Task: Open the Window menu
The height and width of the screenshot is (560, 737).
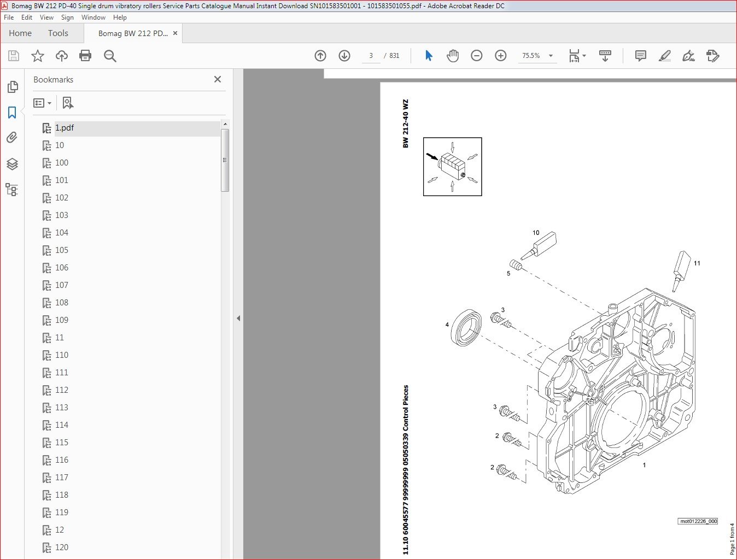Action: click(93, 17)
